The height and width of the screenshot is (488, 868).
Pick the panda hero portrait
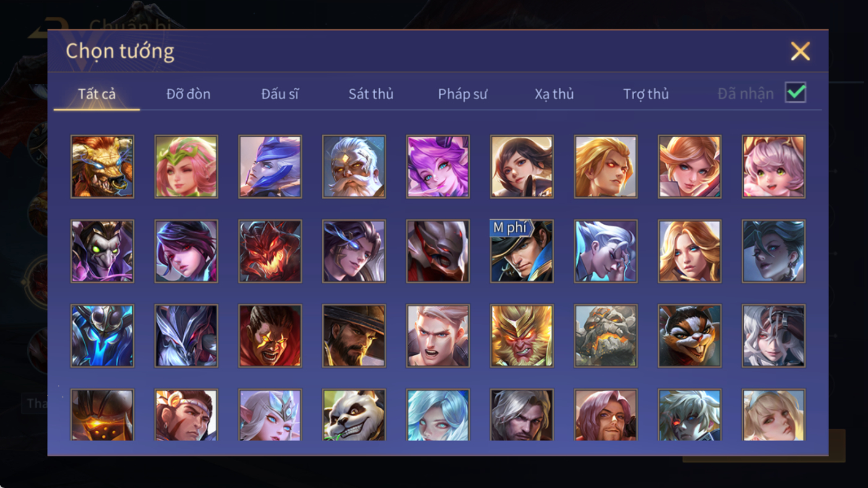(x=354, y=414)
